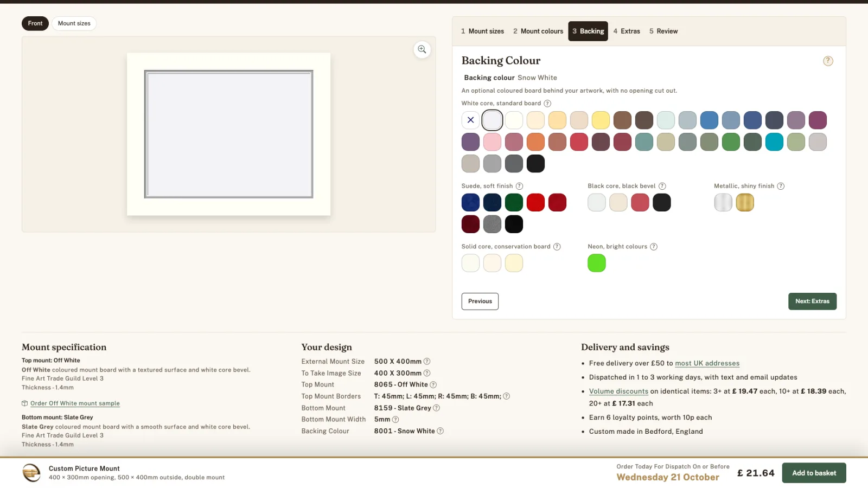
Task: Switch to the Mount sizes view
Action: coord(74,23)
